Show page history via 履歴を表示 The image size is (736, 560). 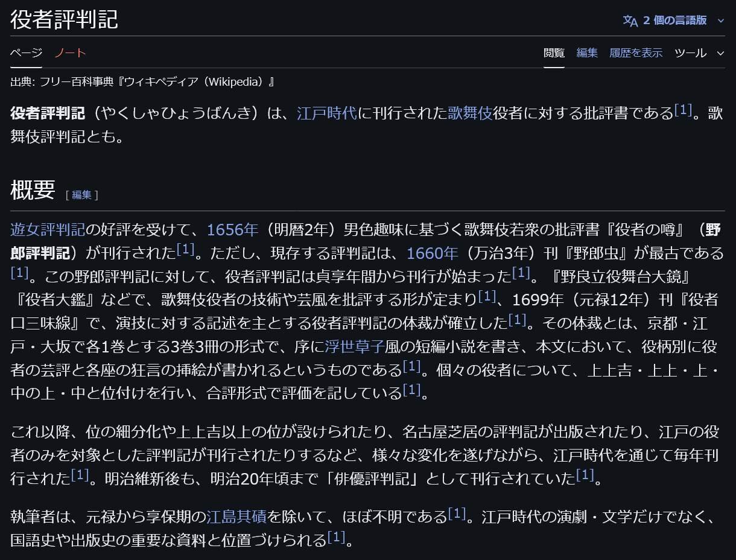pos(636,53)
